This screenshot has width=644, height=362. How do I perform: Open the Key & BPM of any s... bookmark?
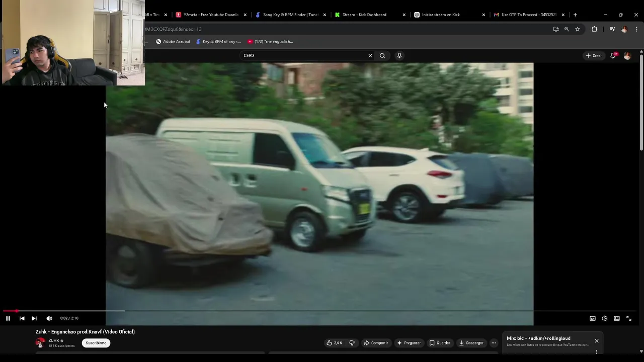[x=218, y=42]
